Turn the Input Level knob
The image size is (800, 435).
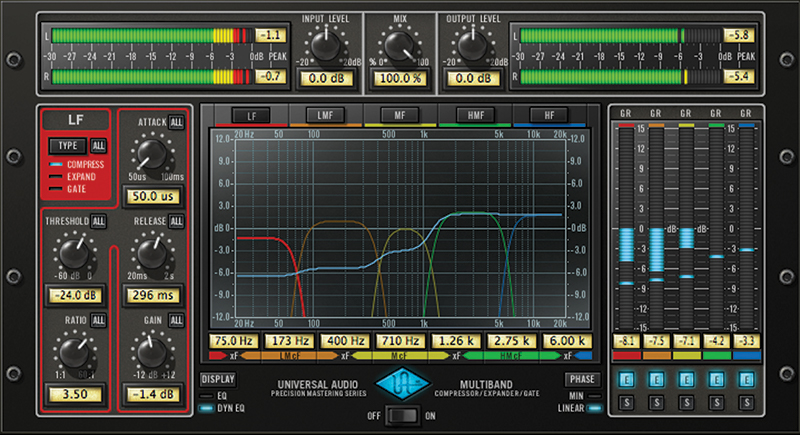[326, 44]
